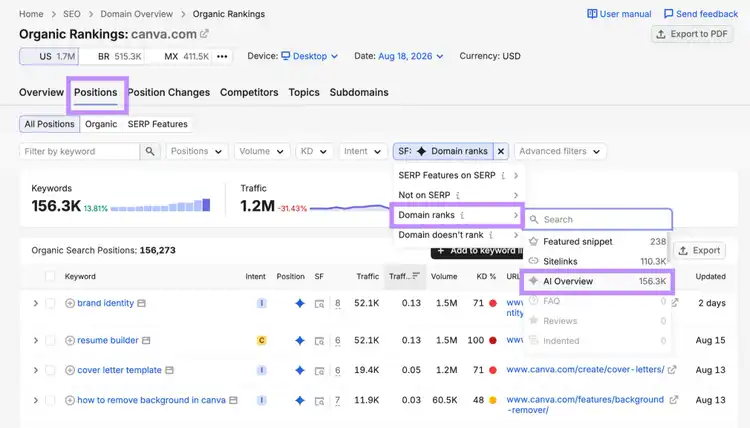Check the brand identity row checkbox
This screenshot has width=750, height=428.
coord(50,303)
